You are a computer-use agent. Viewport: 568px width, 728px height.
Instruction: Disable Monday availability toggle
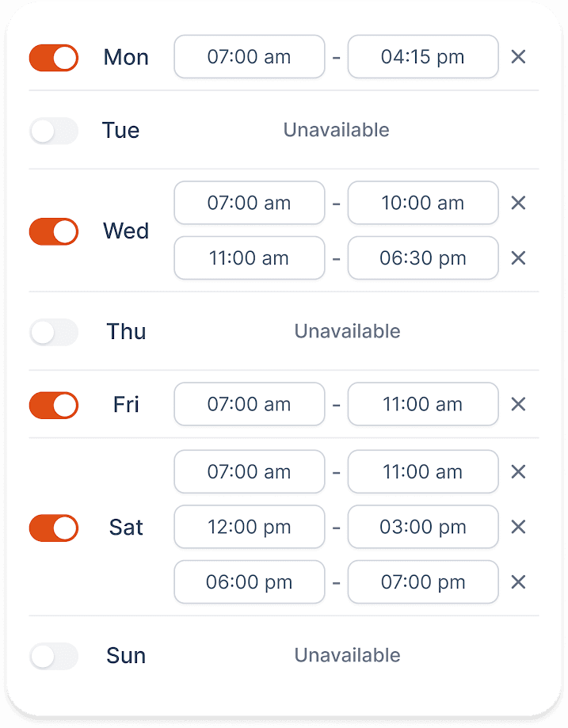[x=54, y=58]
